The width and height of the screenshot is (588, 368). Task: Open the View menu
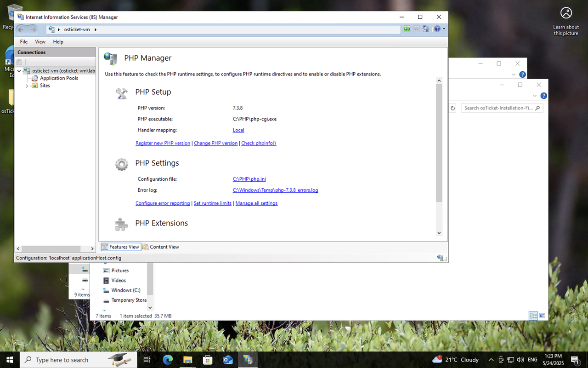40,42
